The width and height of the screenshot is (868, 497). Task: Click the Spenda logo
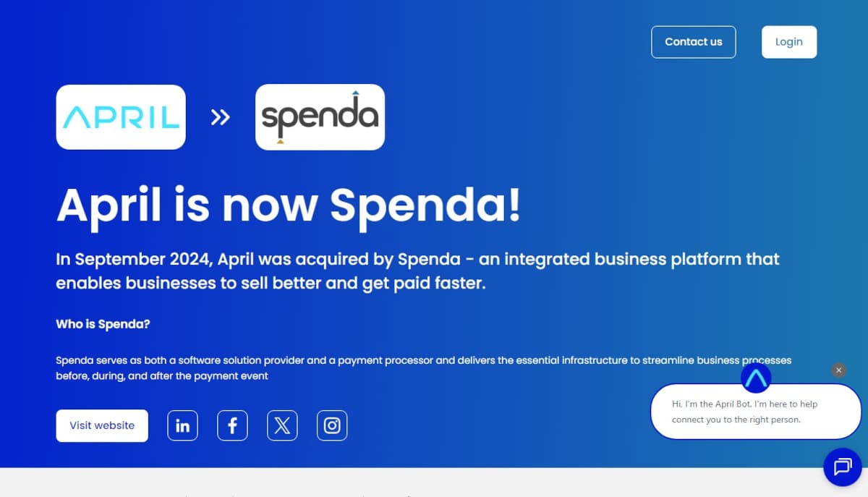click(320, 116)
